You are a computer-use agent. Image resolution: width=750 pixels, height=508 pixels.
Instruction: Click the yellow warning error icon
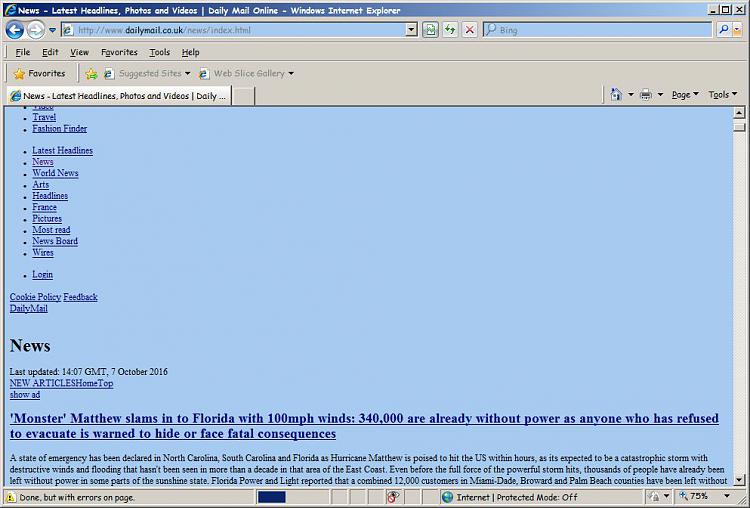(10, 497)
